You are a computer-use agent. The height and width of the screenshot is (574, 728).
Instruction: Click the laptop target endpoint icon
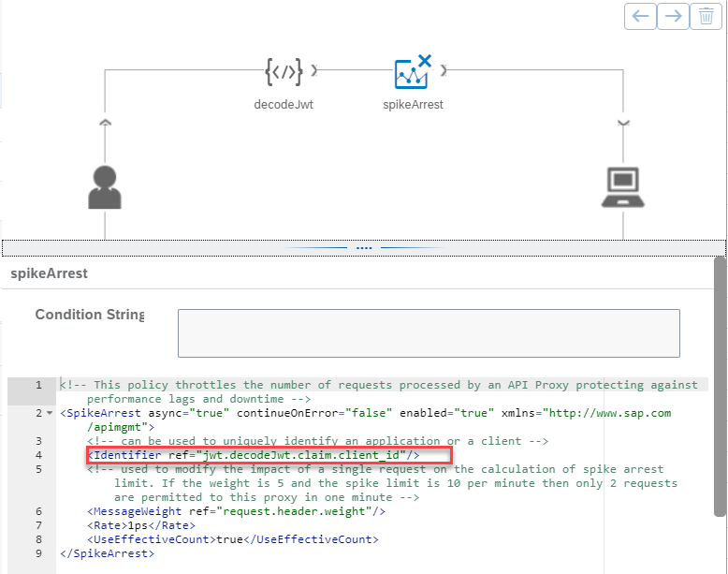click(623, 187)
